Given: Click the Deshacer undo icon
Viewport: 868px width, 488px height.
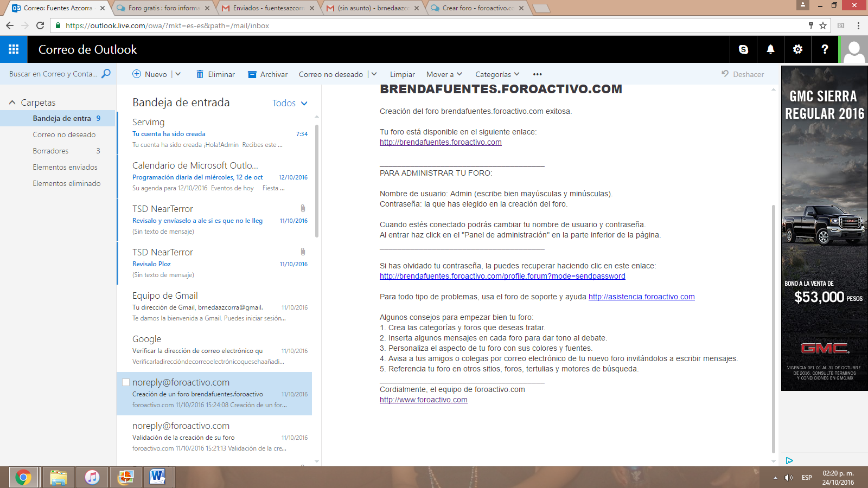Looking at the screenshot, I should point(725,74).
